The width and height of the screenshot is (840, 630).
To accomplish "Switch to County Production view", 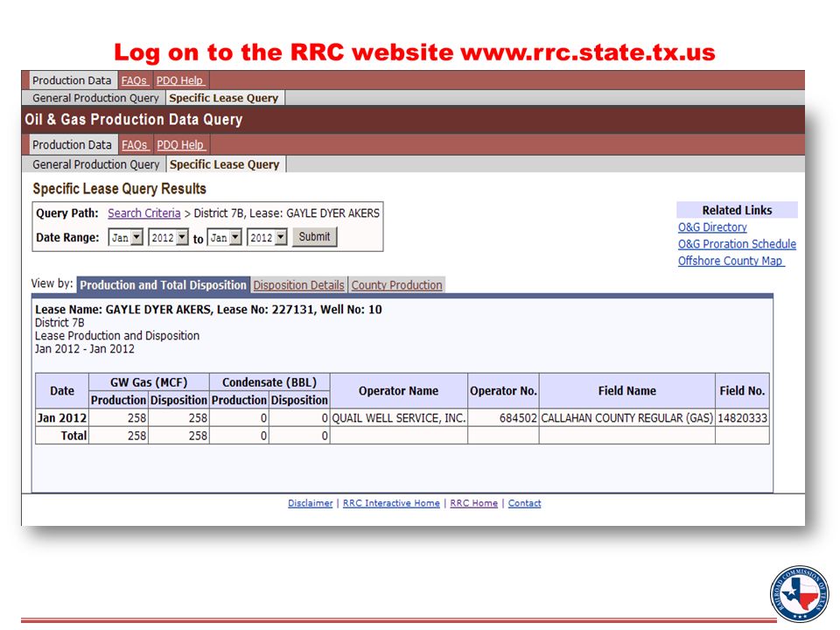I will pos(397,285).
